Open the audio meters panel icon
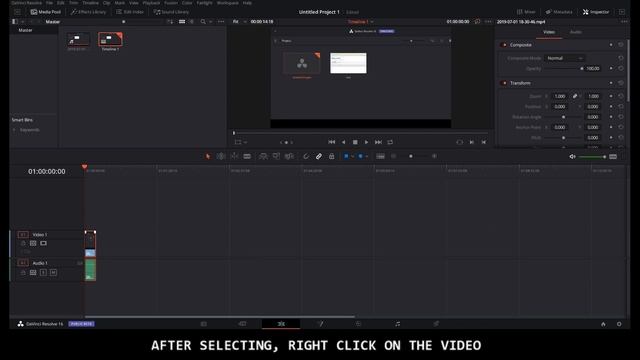 (613, 157)
